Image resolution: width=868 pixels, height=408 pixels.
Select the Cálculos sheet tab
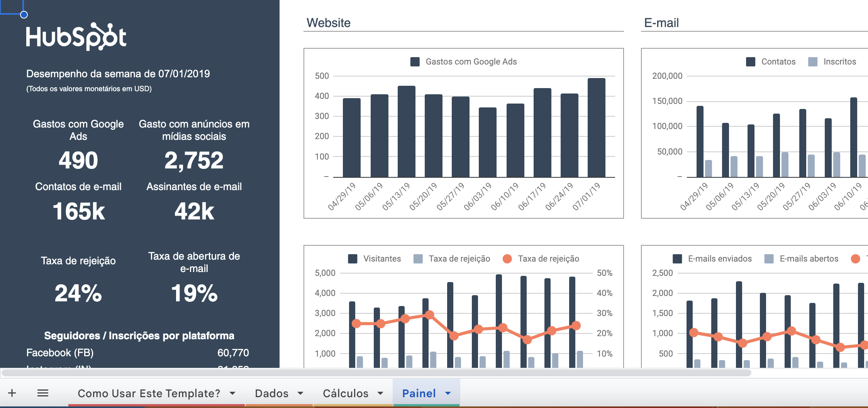pos(346,393)
